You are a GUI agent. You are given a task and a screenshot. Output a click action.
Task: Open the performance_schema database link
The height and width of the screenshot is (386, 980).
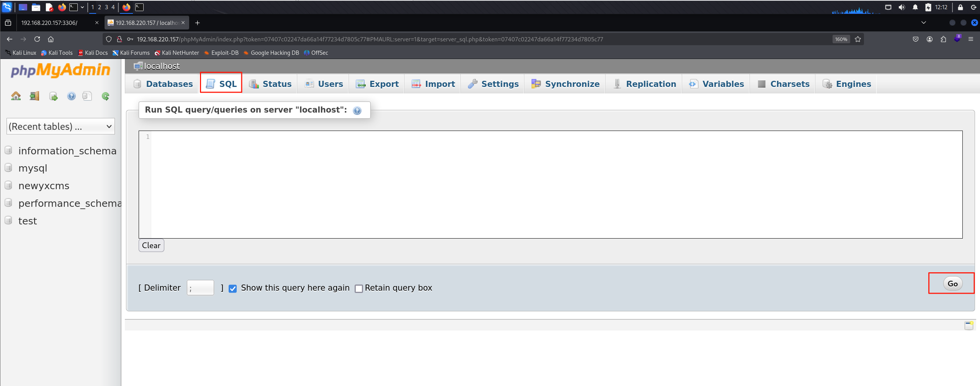70,203
